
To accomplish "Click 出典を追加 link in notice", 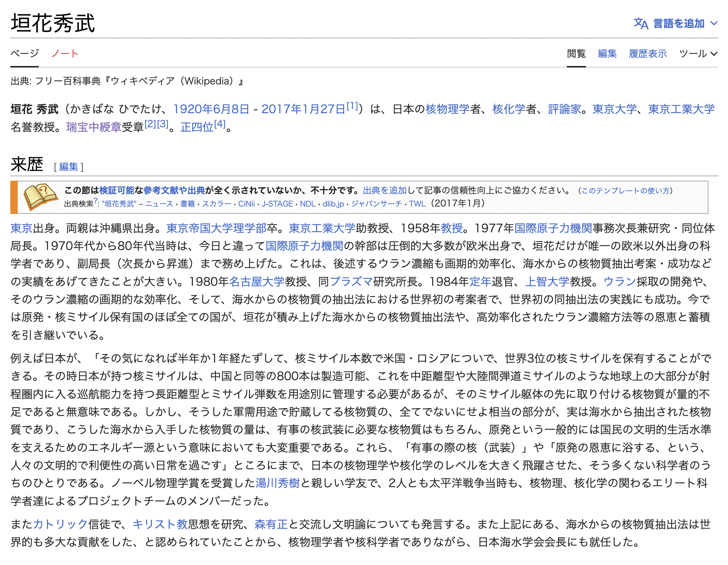I will point(385,190).
